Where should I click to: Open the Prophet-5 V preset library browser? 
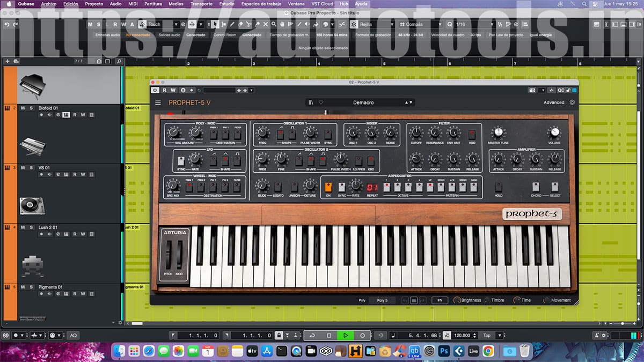(x=310, y=102)
